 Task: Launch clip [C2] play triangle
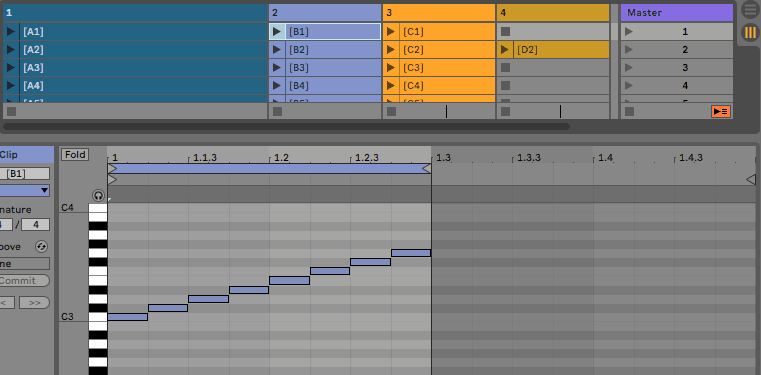[391, 49]
